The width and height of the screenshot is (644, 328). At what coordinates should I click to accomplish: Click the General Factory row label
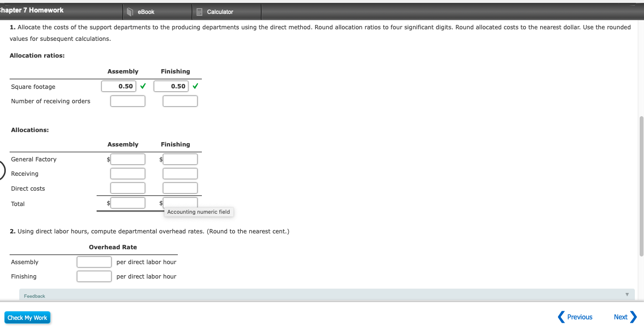pyautogui.click(x=34, y=159)
